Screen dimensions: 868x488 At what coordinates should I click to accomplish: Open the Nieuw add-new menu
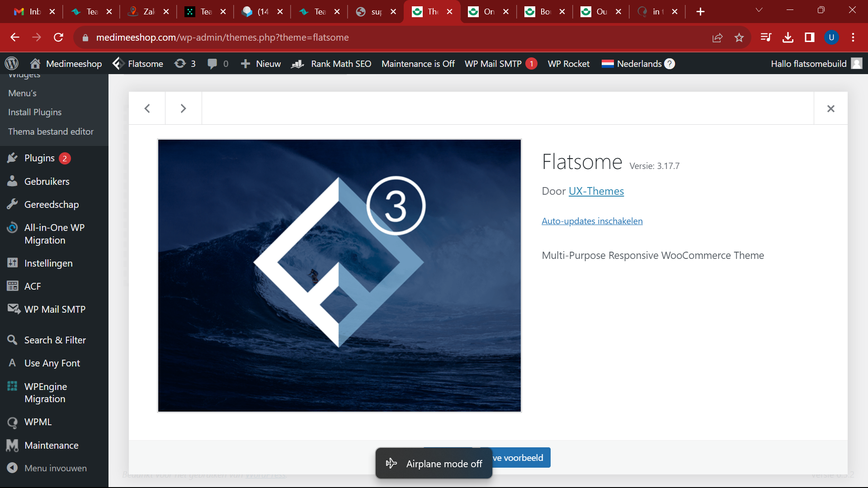coord(261,64)
